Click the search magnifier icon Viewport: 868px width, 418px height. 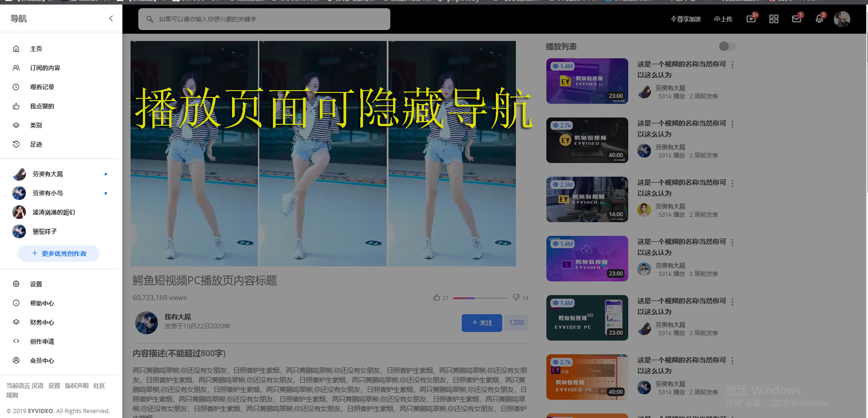coord(150,19)
